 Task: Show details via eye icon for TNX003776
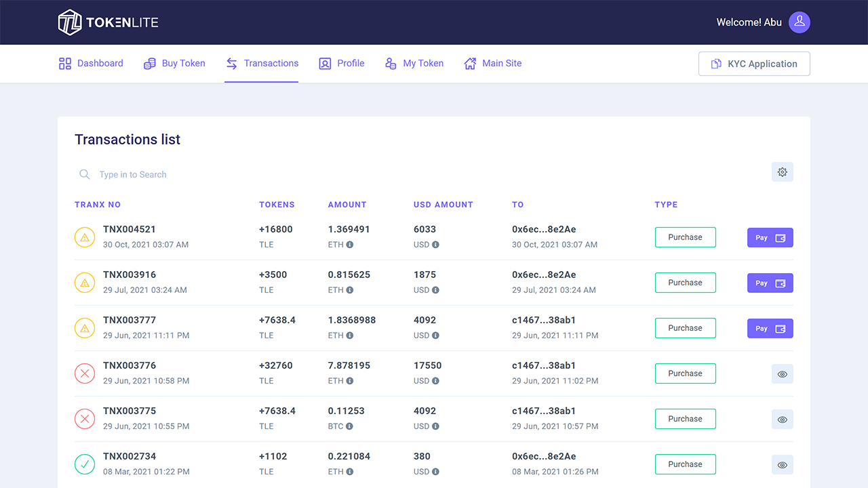tap(782, 373)
